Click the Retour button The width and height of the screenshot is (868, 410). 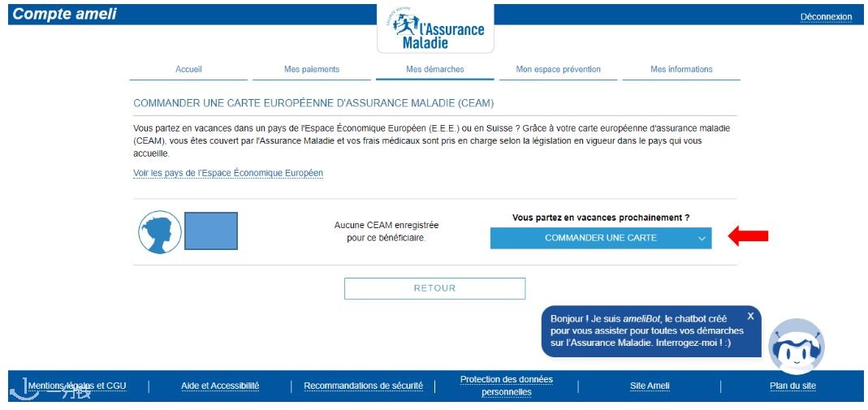coord(434,288)
